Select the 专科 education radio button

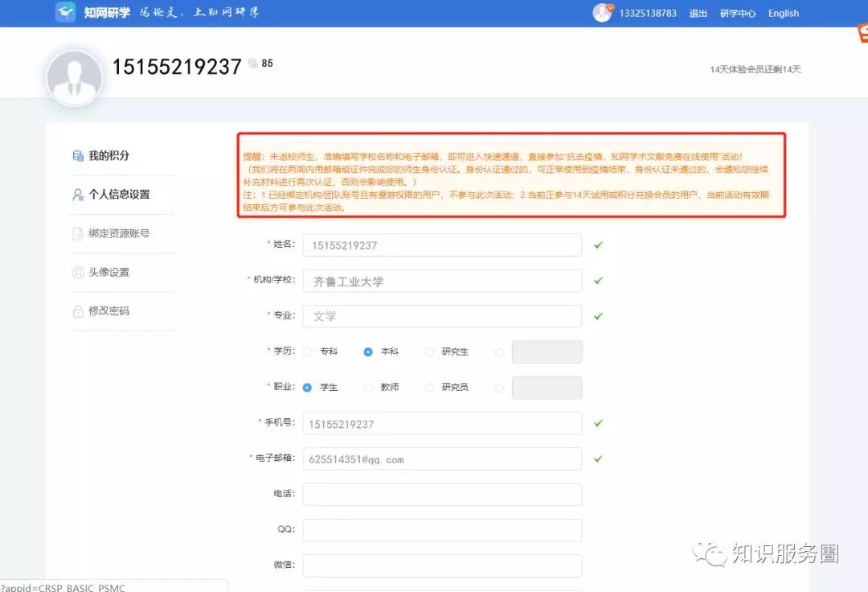point(307,351)
